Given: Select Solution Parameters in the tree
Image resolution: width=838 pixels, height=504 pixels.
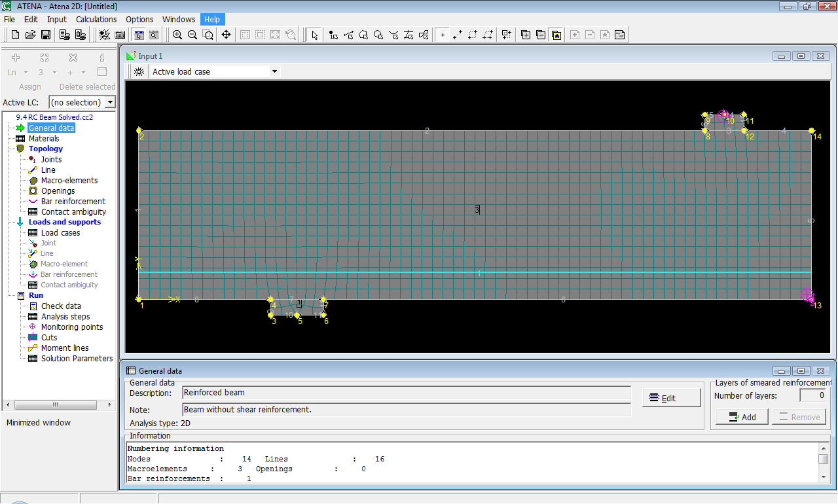Looking at the screenshot, I should coord(77,358).
